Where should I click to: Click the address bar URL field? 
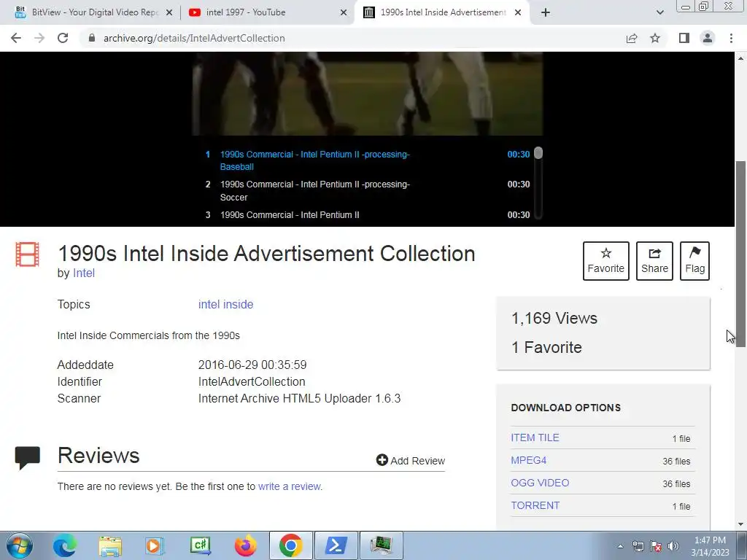coord(352,38)
